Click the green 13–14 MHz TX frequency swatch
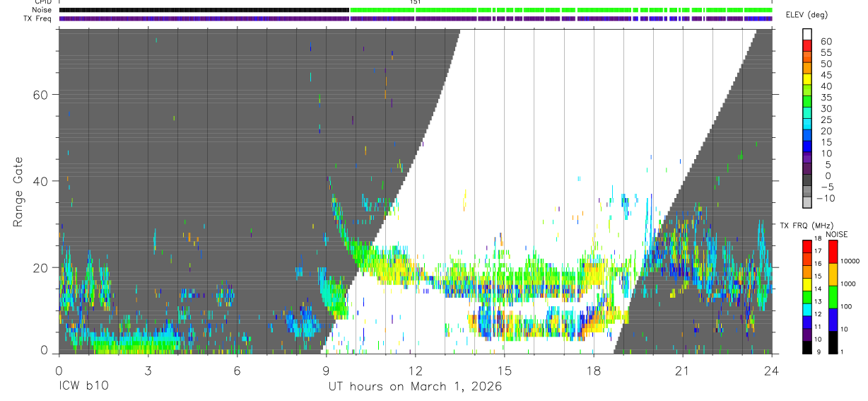Viewport: 868px width, 401px height. point(808,296)
